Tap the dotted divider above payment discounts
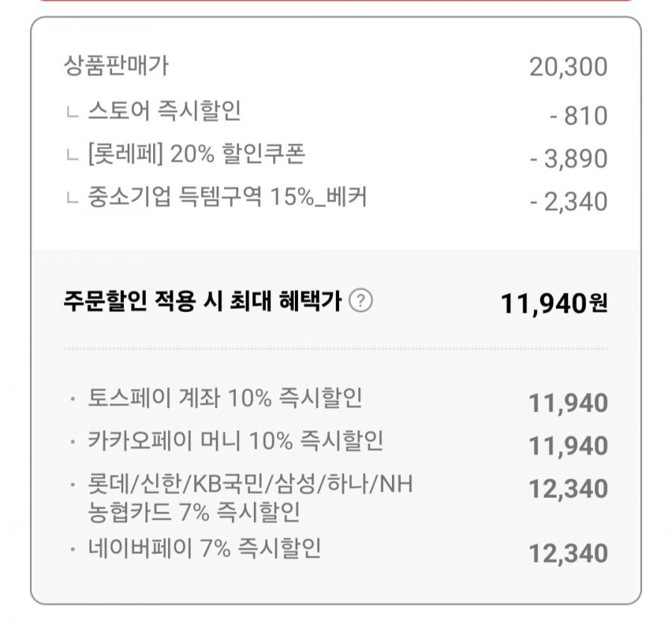The height and width of the screenshot is (624, 672). pyautogui.click(x=335, y=349)
